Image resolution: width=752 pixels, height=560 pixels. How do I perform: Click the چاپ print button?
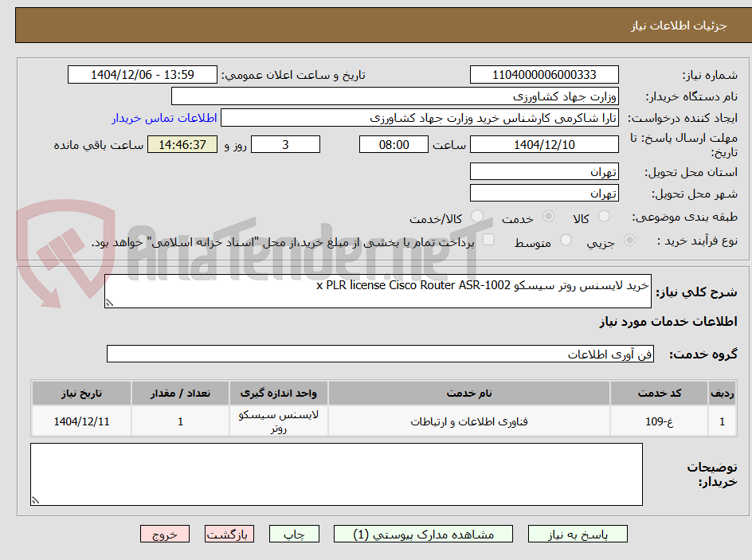294,534
